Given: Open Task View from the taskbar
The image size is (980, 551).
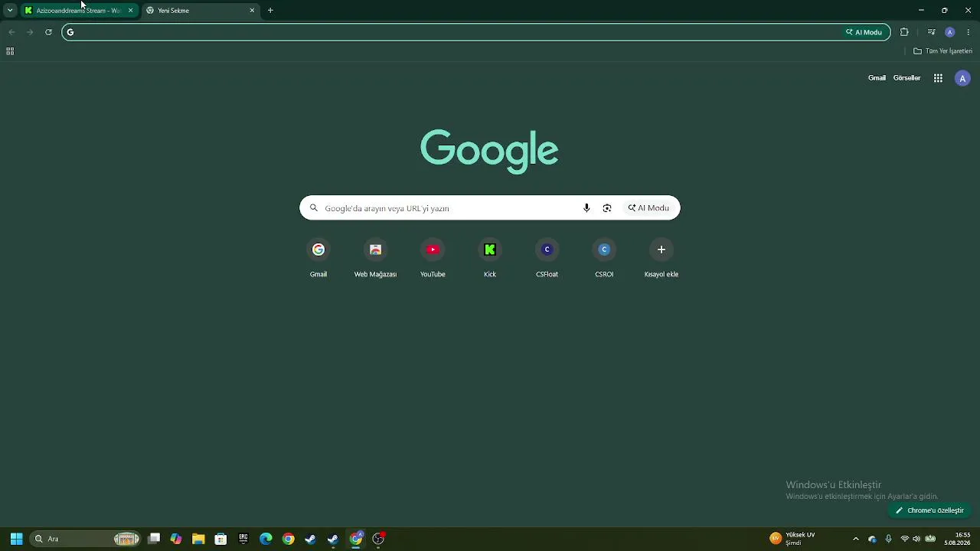Looking at the screenshot, I should point(154,539).
